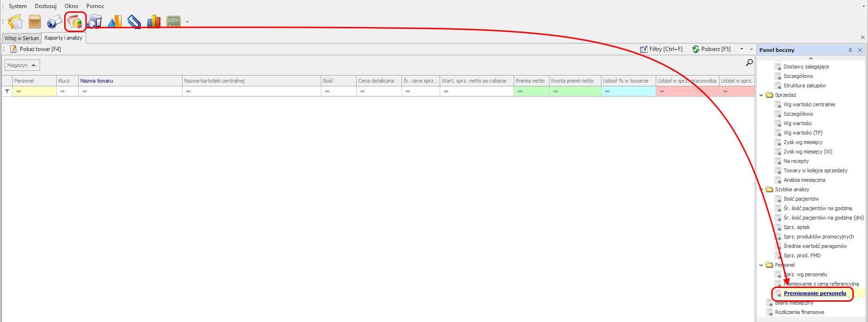This screenshot has width=868, height=322.
Task: Open the Magazyn dropdown
Action: [x=22, y=65]
